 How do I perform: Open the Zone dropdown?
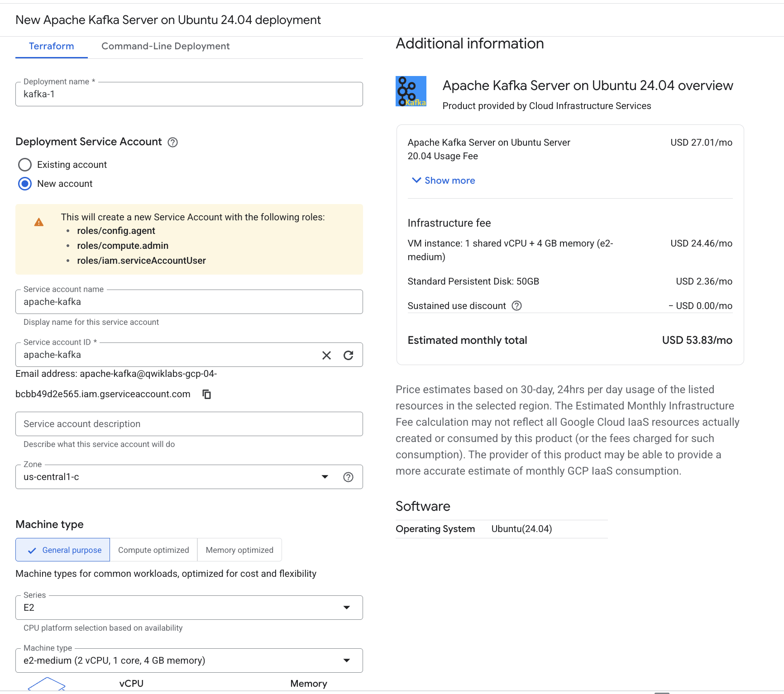(x=172, y=477)
